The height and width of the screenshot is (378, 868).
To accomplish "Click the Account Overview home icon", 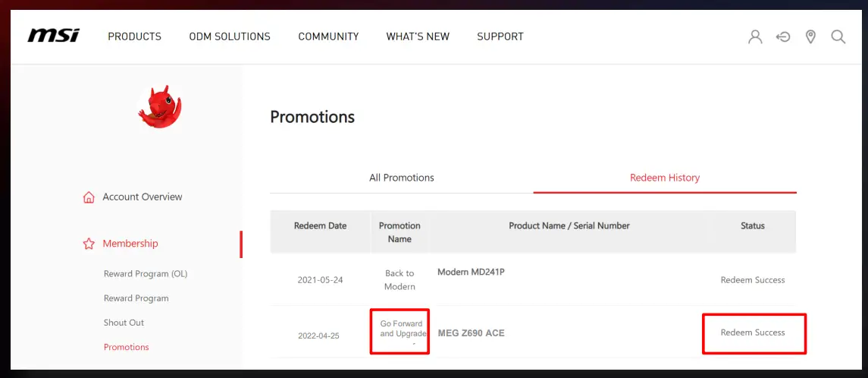I will [89, 197].
